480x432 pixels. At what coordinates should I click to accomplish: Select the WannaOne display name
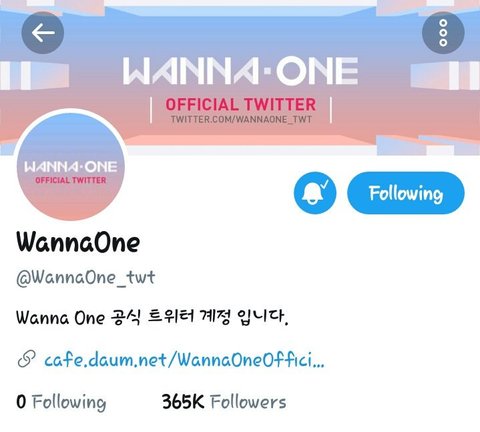pyautogui.click(x=78, y=241)
